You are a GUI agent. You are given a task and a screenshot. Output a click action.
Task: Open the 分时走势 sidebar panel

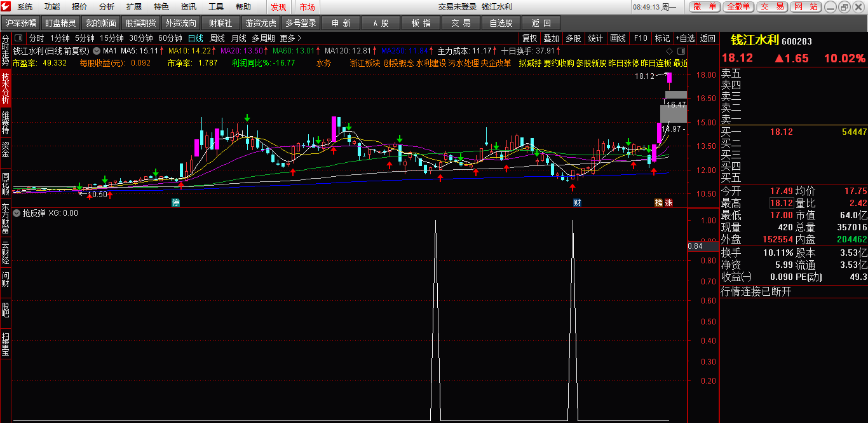(x=6, y=51)
